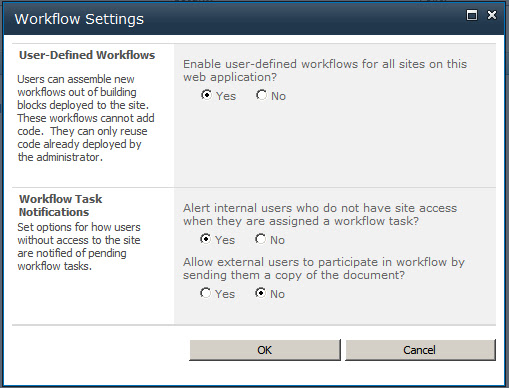Select Yes to enable user-defined workflows
Image resolution: width=509 pixels, height=388 pixels.
click(x=206, y=95)
